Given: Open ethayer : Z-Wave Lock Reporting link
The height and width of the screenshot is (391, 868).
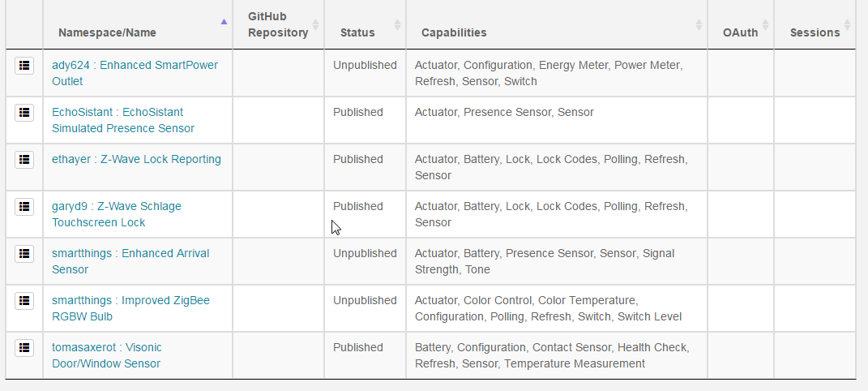Looking at the screenshot, I should (136, 160).
